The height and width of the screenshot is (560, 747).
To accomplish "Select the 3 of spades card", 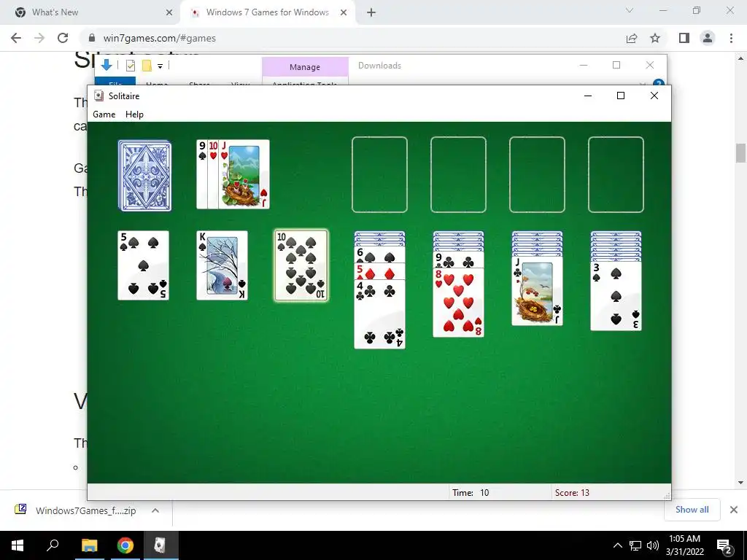I will click(616, 296).
